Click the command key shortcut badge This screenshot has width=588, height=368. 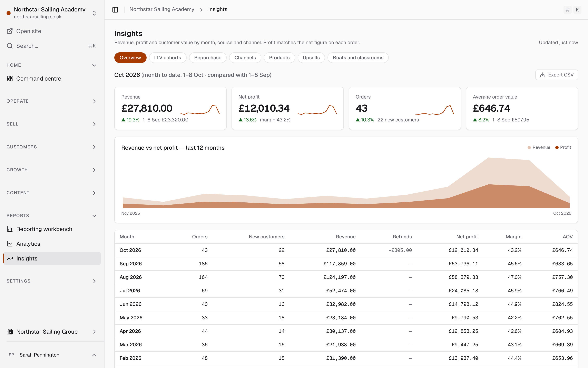point(568,9)
